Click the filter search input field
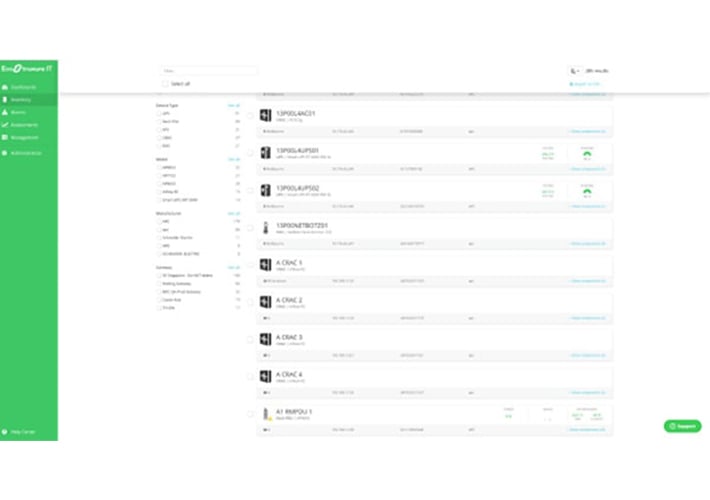 point(209,71)
